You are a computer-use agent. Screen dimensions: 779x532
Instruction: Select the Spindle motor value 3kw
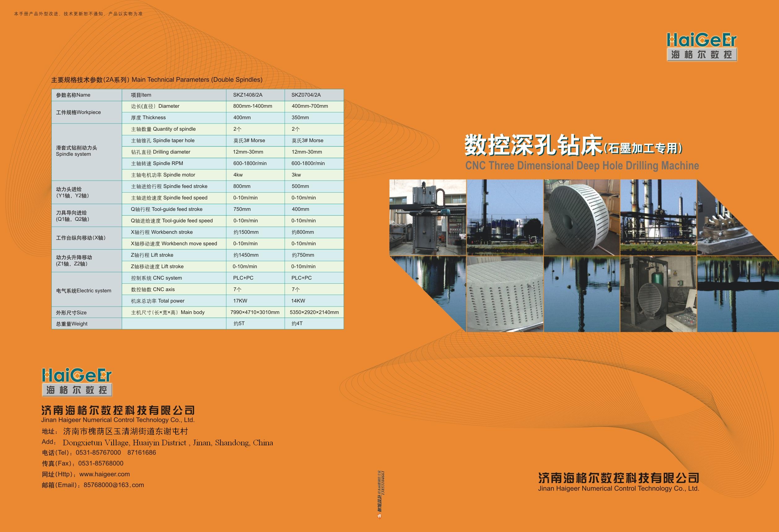click(x=296, y=175)
